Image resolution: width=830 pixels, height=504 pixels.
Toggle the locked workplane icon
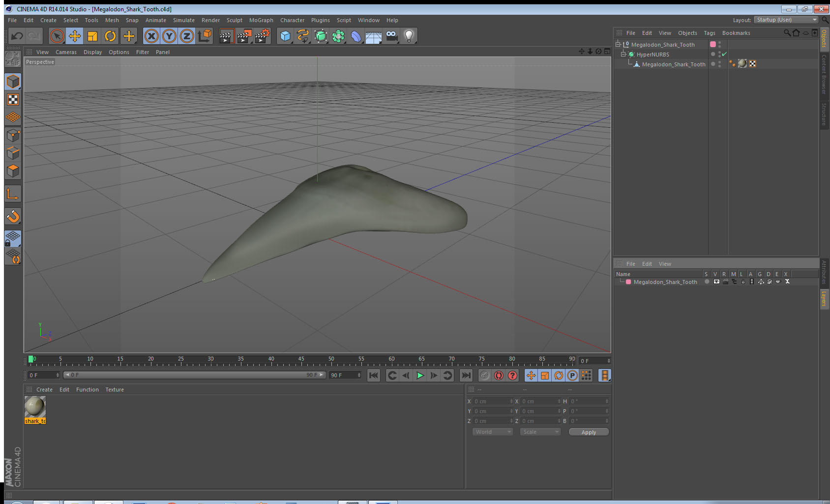13,239
